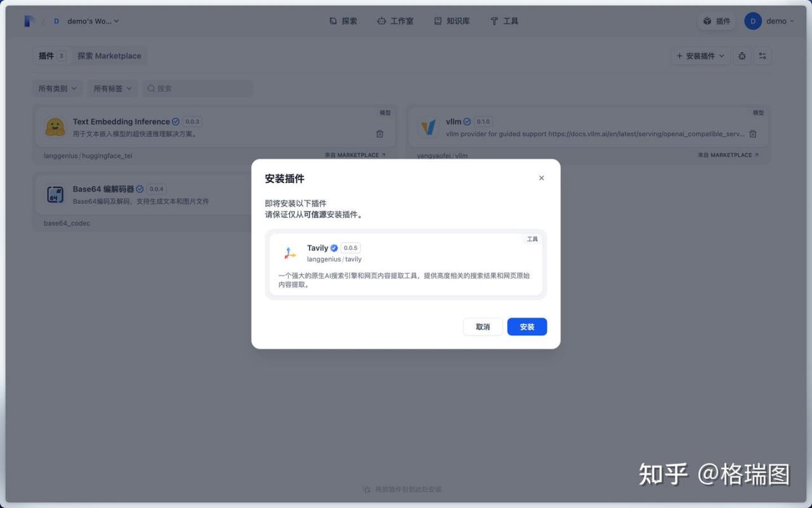Expand the 所有类别 filter
Viewport: 812px width, 508px height.
click(x=57, y=88)
